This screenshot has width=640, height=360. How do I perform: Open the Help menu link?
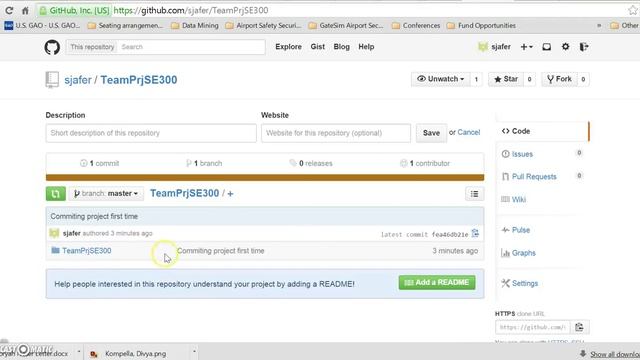click(366, 47)
